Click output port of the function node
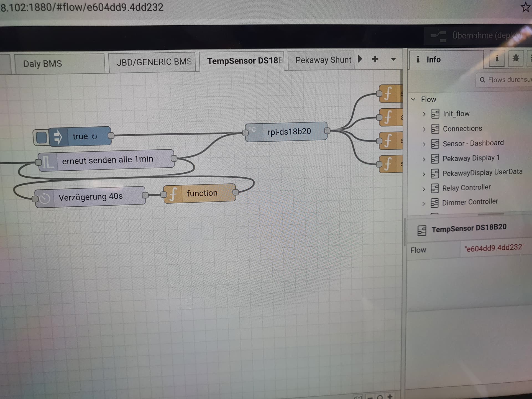This screenshot has height=399, width=532. pos(236,192)
